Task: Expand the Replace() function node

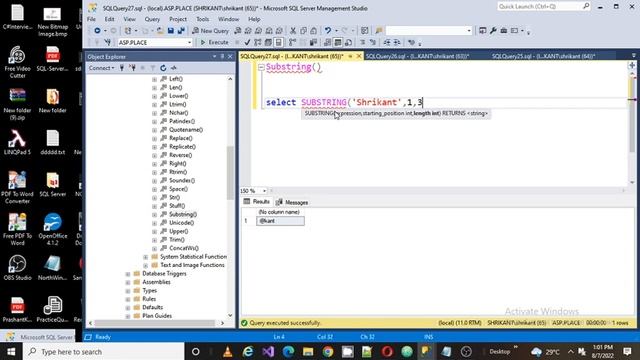Action: point(154,138)
